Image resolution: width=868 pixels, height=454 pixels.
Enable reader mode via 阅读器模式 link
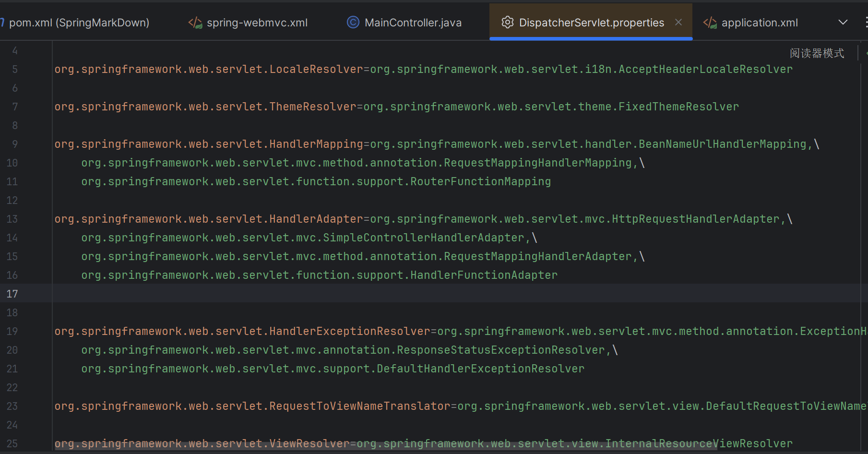pos(817,53)
